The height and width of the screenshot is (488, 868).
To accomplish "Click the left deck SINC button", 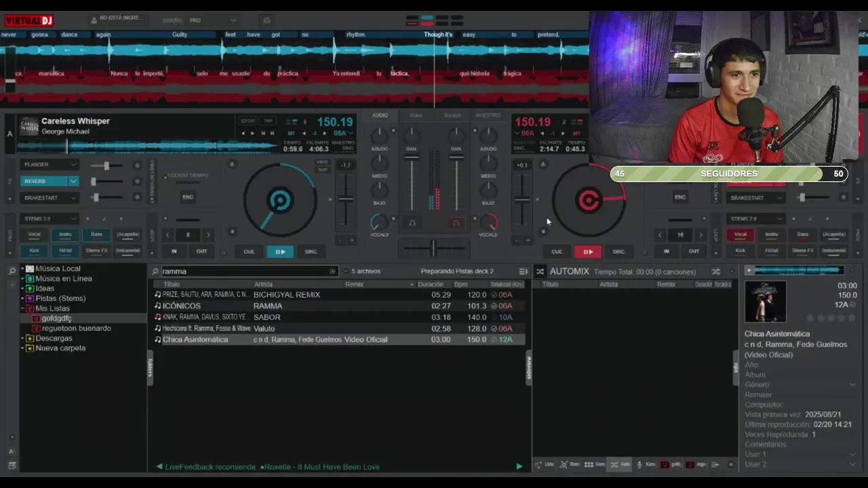I will pos(311,251).
